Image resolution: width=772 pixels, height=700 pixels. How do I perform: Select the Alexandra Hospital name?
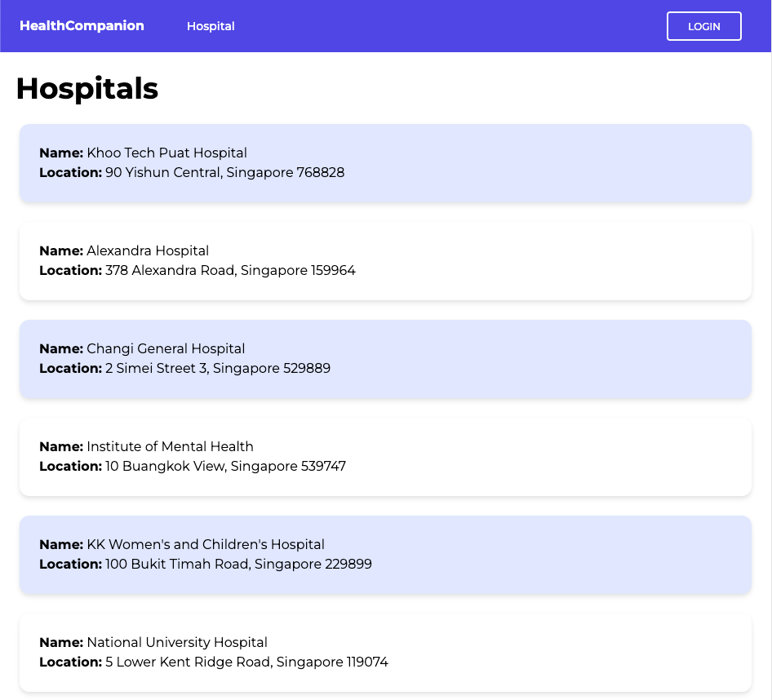(148, 251)
